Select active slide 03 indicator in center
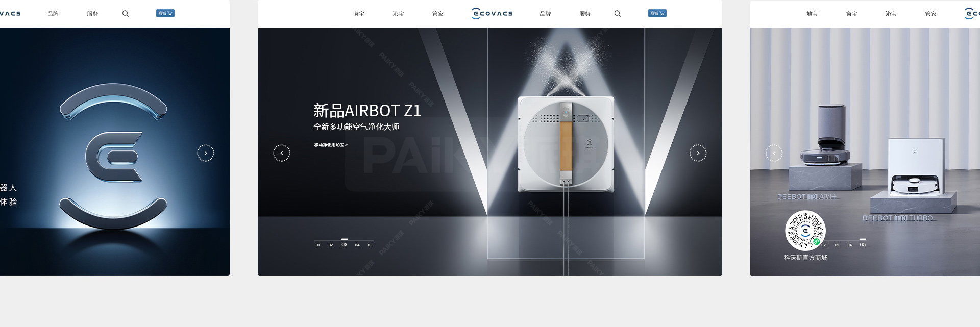The image size is (980, 327). tap(345, 244)
